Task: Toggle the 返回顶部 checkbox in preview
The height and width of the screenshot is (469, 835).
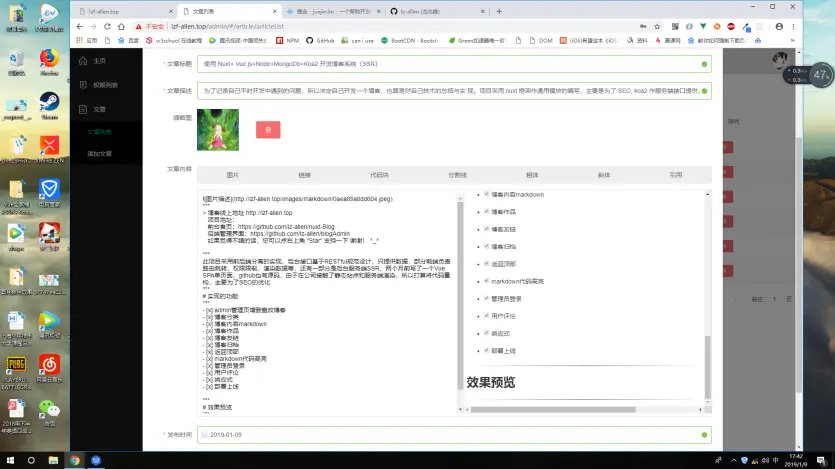Action: point(487,264)
